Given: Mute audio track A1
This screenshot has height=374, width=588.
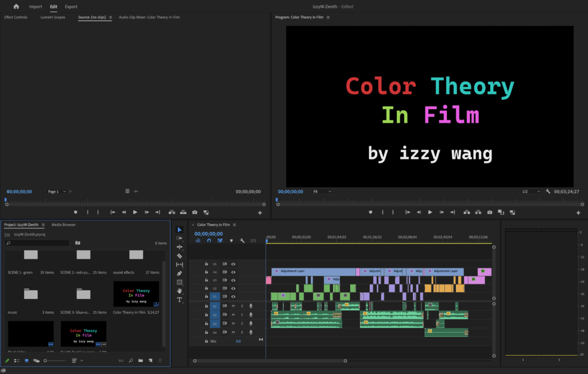Looking at the screenshot, I should point(233,306).
